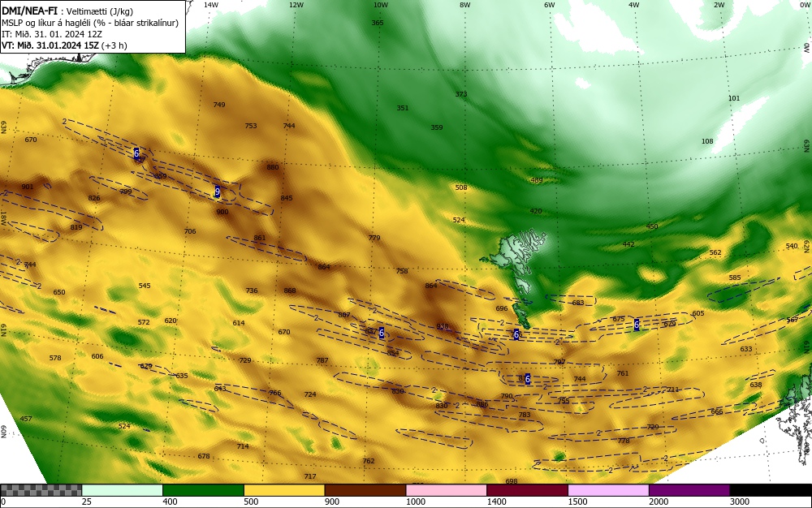Pick the pink 1000–1400 legend swatch
Image resolution: width=812 pixels, height=508 pixels.
447,490
